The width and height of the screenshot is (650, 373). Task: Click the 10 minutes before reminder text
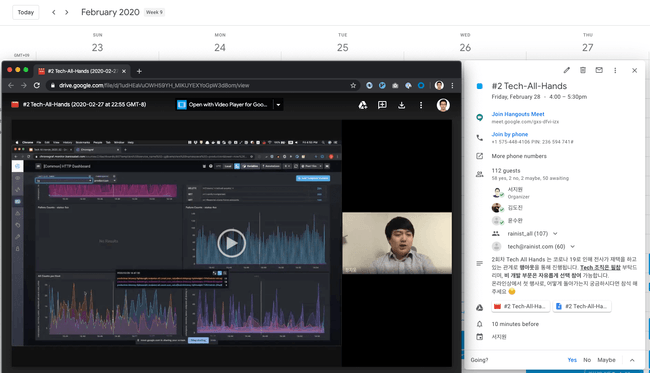[x=515, y=324]
